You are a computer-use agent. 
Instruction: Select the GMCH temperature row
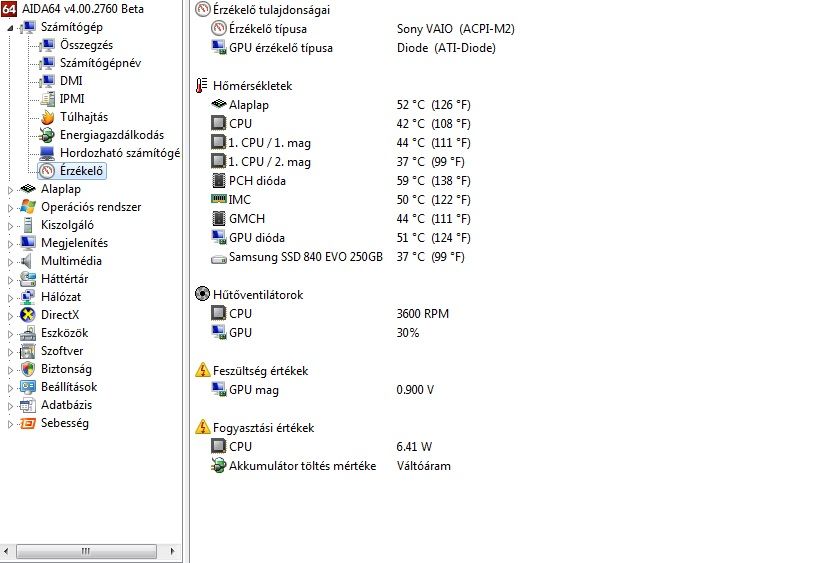tap(341, 219)
